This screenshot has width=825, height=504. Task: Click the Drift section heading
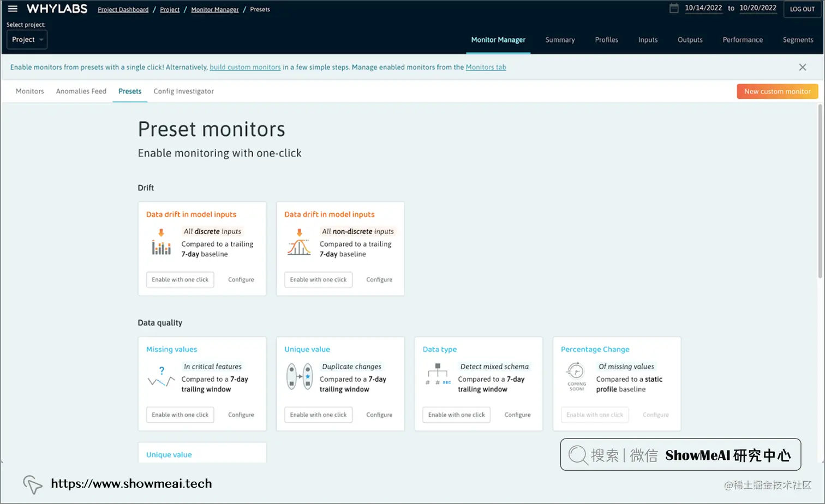(146, 188)
